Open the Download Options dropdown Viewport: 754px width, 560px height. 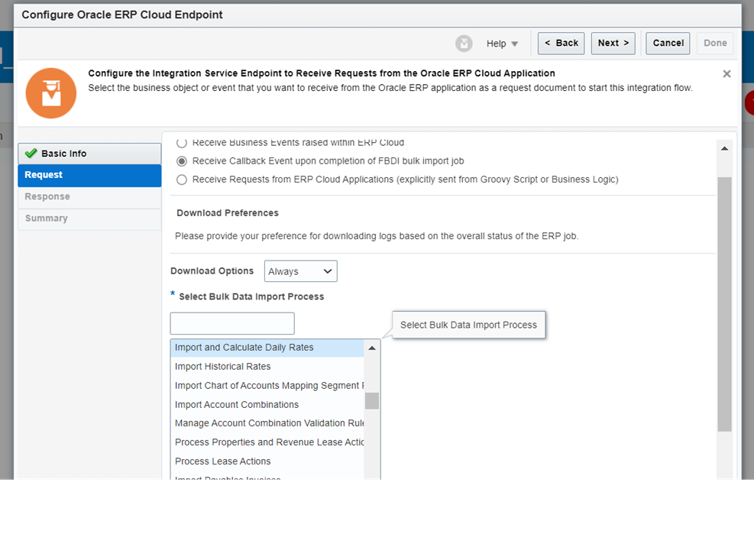(300, 271)
